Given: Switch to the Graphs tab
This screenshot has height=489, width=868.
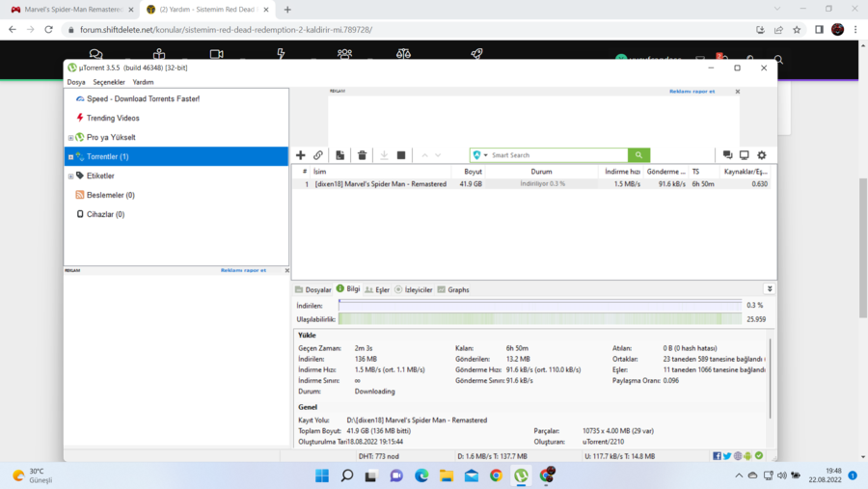Looking at the screenshot, I should click(453, 289).
